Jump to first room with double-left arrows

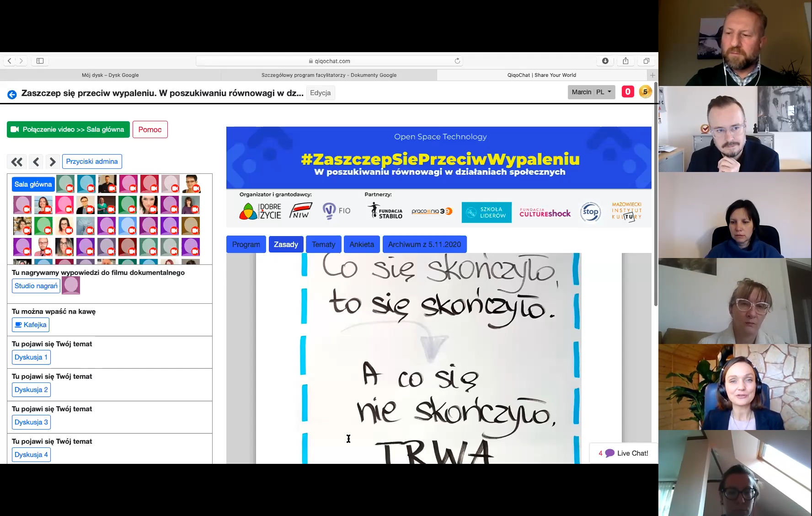pos(17,161)
